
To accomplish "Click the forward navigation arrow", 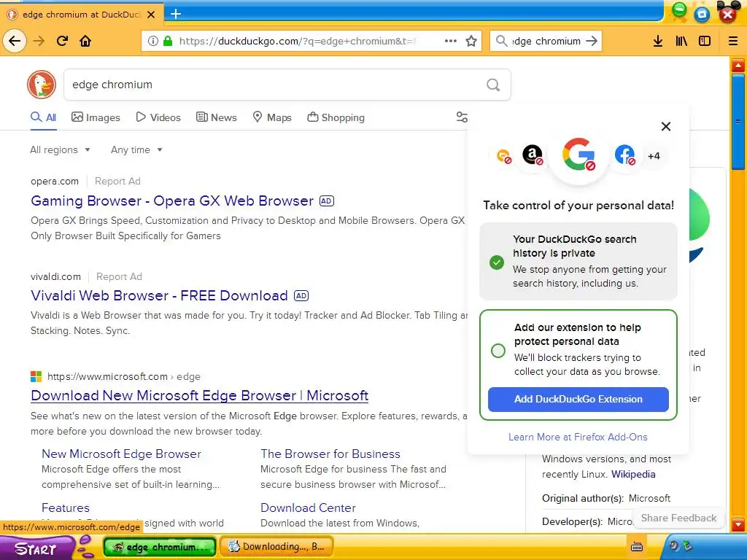I will [x=39, y=41].
